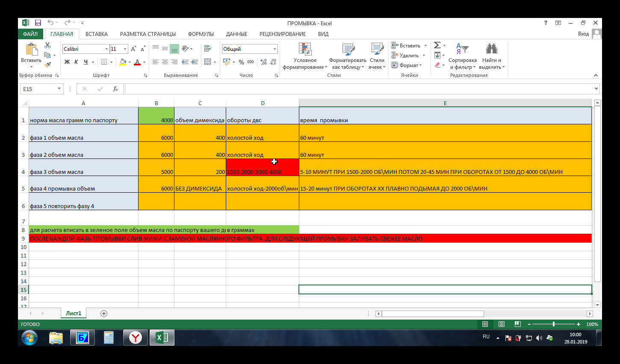Switch to page layout view in status bar
620x364 pixels.
[502, 324]
